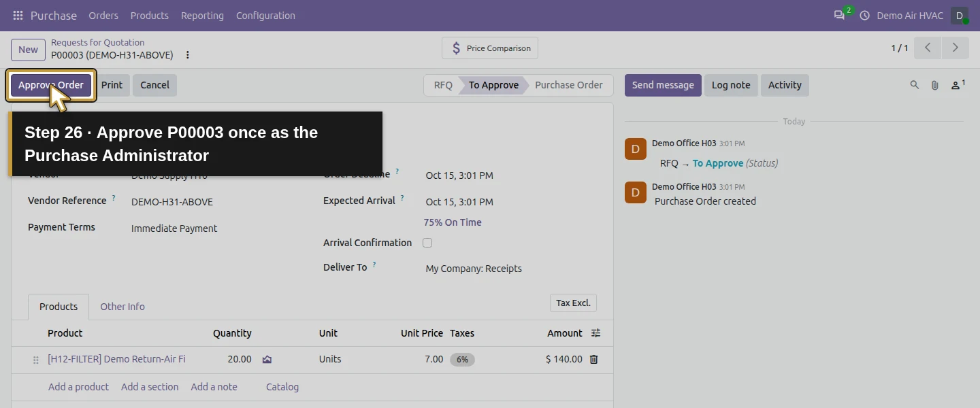Image resolution: width=980 pixels, height=408 pixels.
Task: Open the activities clock icon
Action: pos(865,15)
